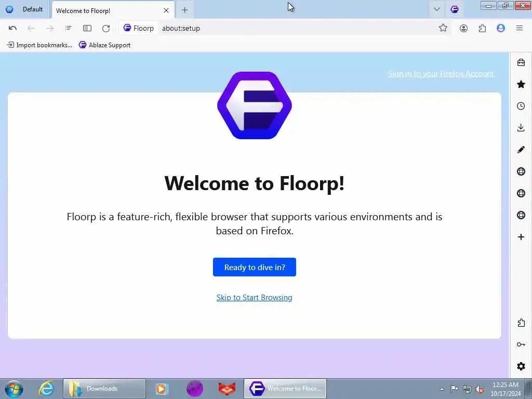Bookmark this page with the star icon
Screen dimensions: 532x399
coord(443,28)
